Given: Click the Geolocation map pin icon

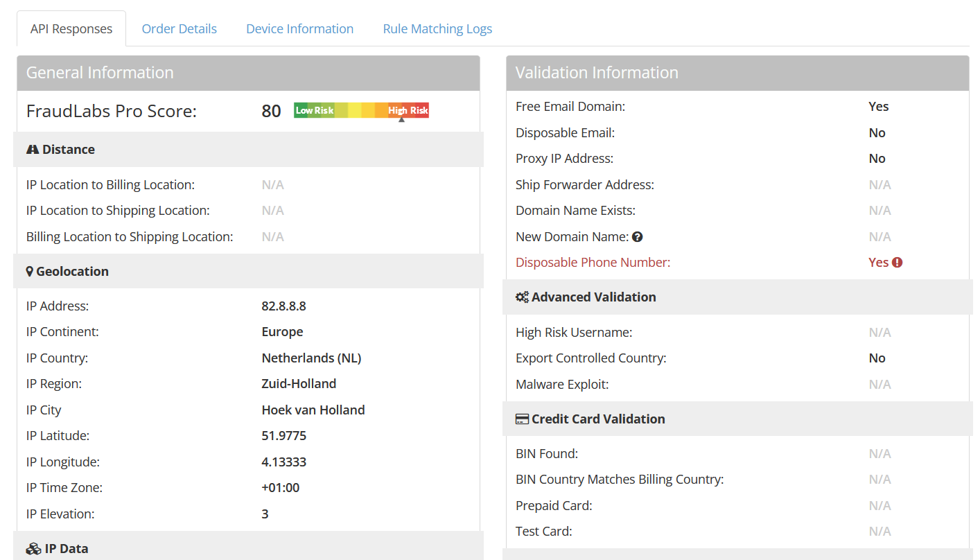Looking at the screenshot, I should pos(30,272).
